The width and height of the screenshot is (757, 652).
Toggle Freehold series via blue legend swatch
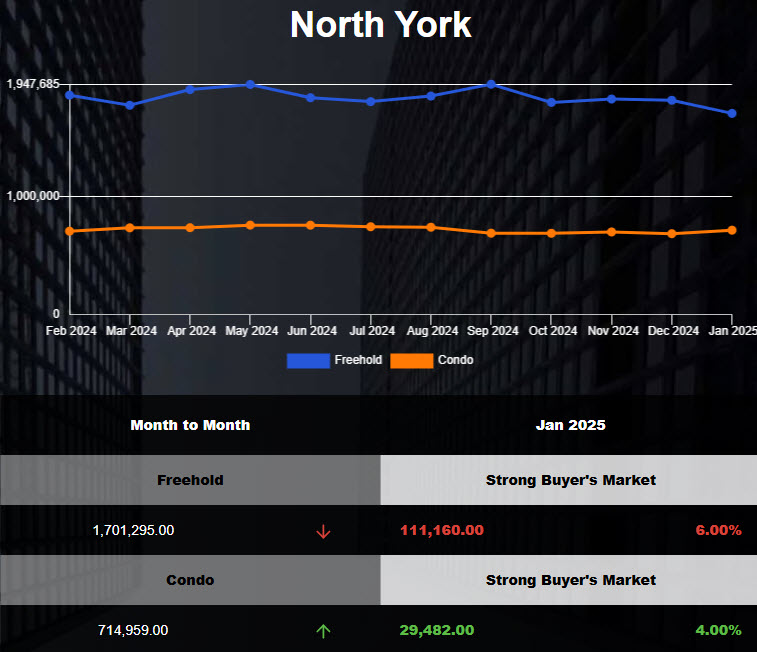[308, 360]
